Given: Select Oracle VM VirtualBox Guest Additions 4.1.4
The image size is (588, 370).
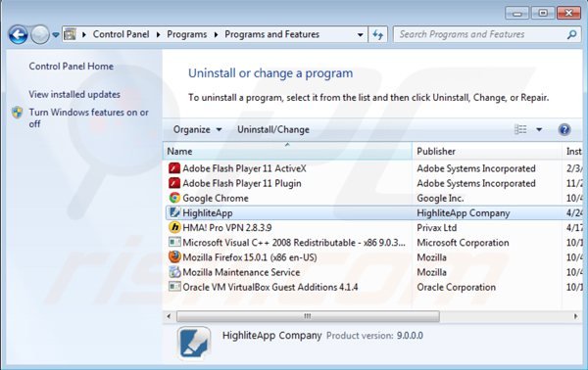Looking at the screenshot, I should (270, 287).
